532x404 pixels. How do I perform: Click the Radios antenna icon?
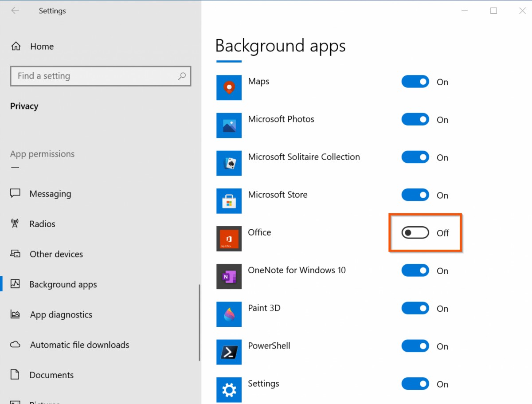click(15, 224)
